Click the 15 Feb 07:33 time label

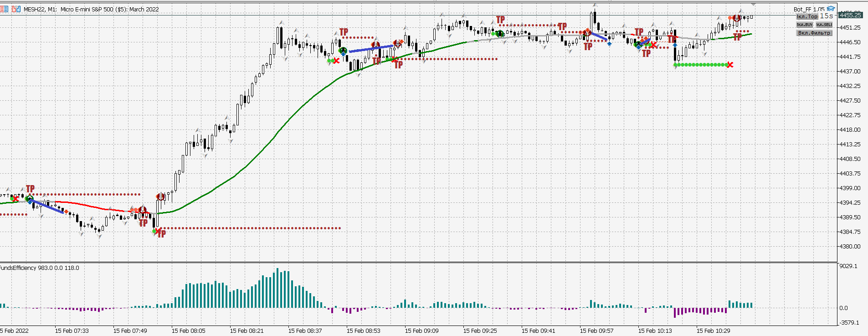point(72,331)
